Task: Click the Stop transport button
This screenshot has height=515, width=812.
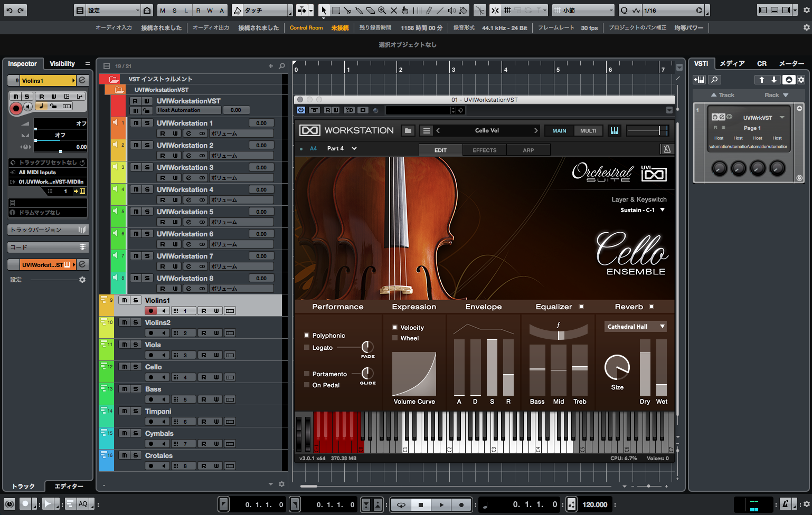Action: [421, 505]
